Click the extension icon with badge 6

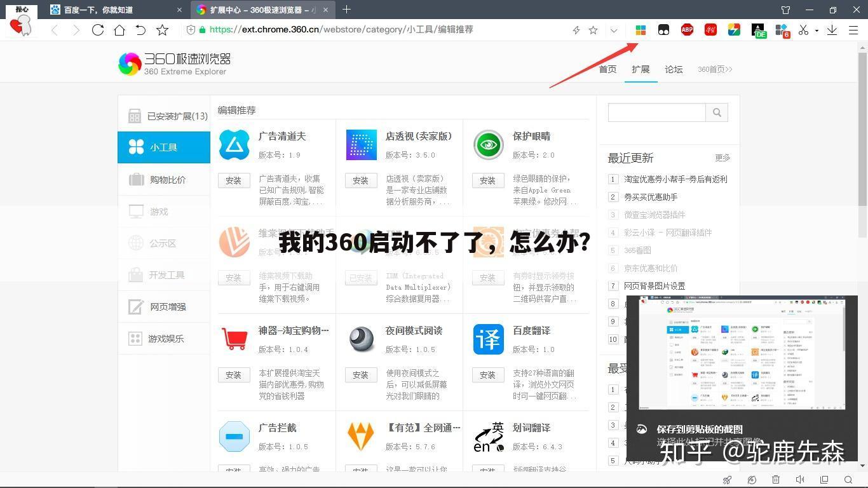[x=782, y=30]
